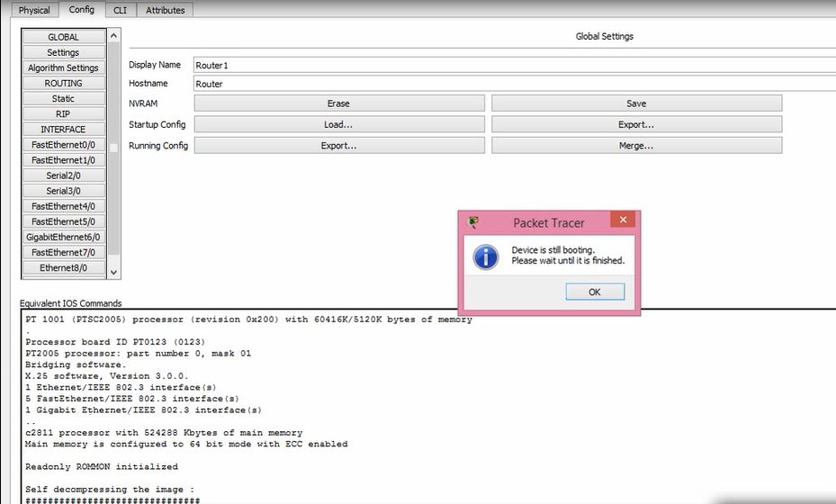Click the Hostname input field
Image resolution: width=836 pixels, height=504 pixels.
(x=515, y=84)
